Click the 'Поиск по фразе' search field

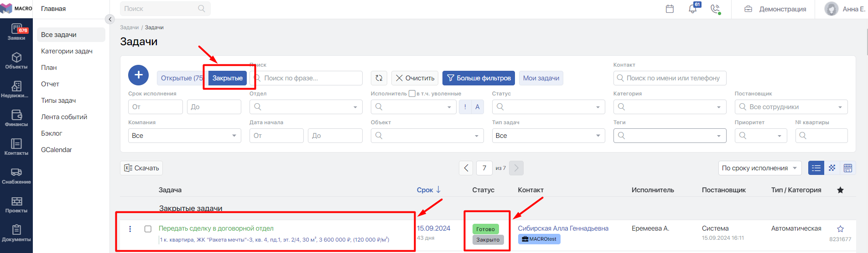click(310, 78)
